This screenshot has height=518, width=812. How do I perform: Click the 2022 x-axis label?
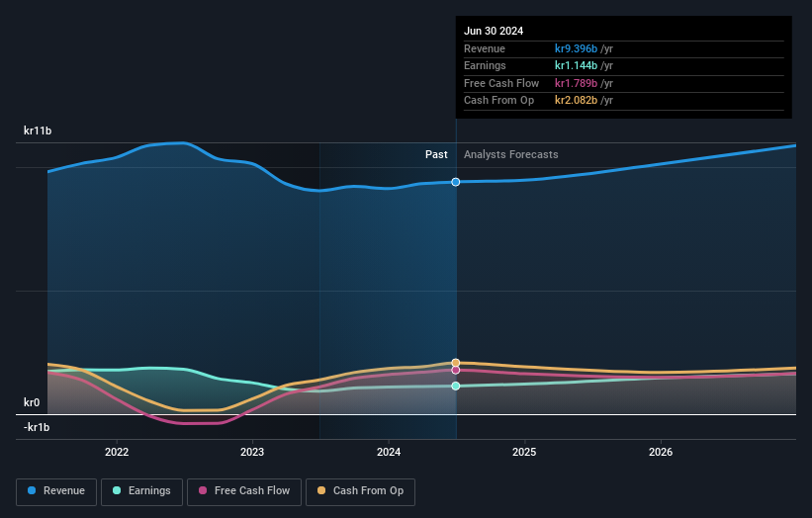click(x=117, y=453)
